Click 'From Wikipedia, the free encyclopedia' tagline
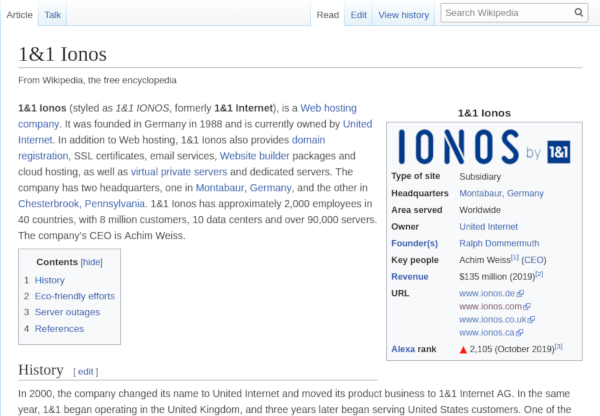600x416 pixels. point(97,80)
